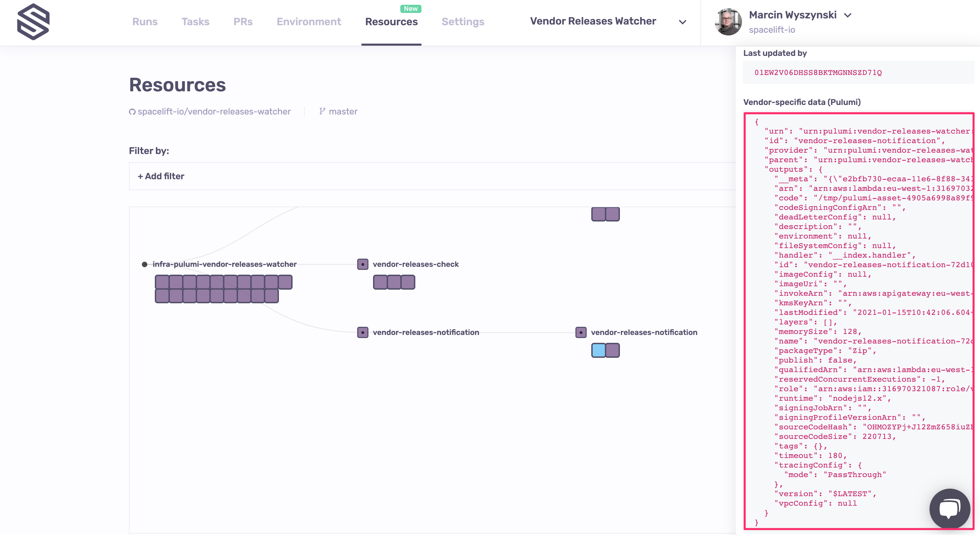Click the master branch icon
The image size is (980, 535).
[x=322, y=111]
